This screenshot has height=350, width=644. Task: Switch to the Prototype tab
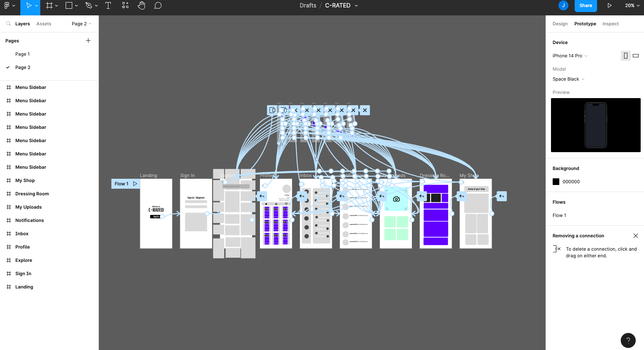click(x=585, y=24)
